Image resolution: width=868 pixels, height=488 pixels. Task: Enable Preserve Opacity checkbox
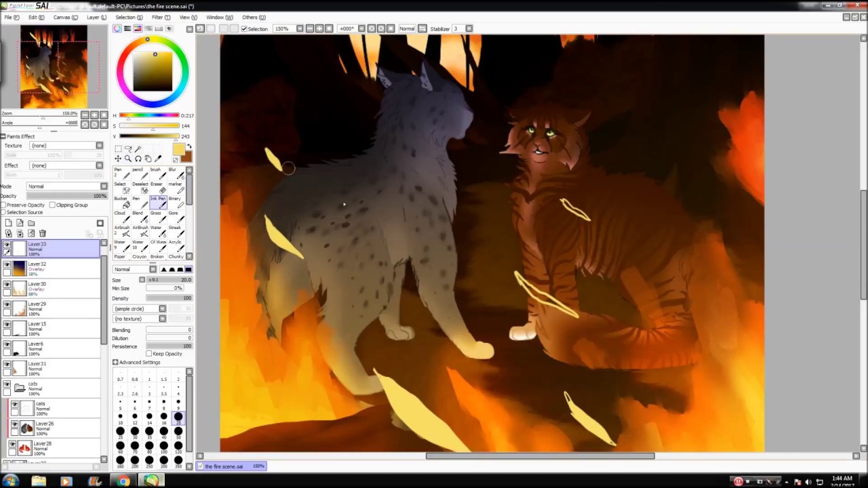pyautogui.click(x=3, y=205)
